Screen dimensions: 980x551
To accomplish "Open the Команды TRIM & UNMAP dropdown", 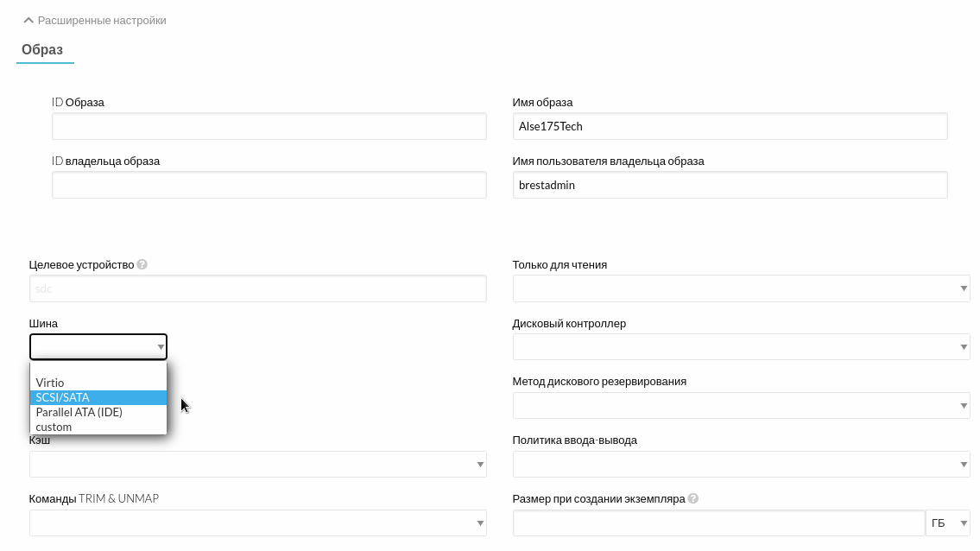I will (x=257, y=522).
